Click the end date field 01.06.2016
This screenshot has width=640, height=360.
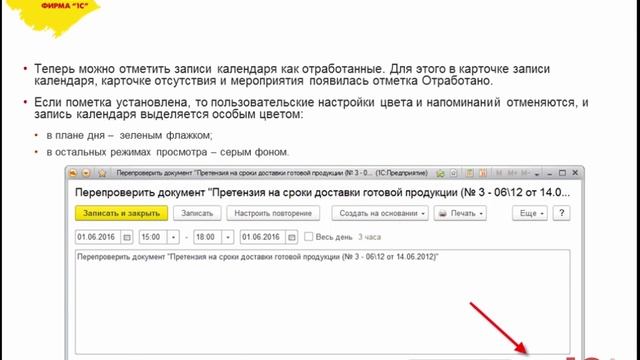(263, 237)
